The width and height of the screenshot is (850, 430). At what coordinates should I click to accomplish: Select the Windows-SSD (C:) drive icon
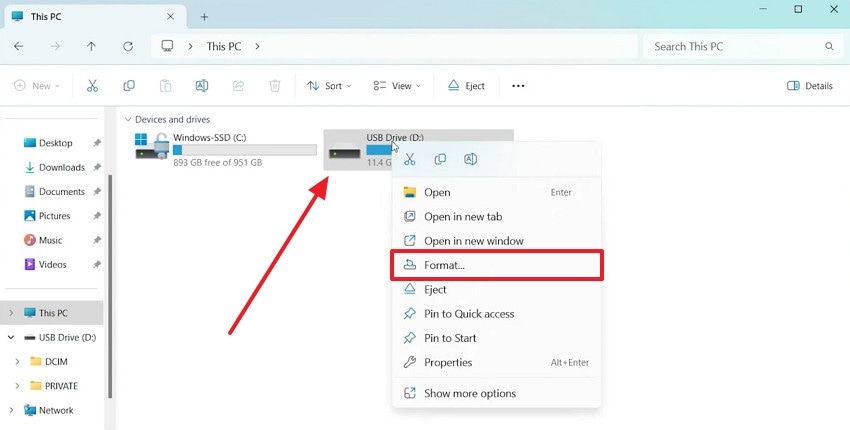point(152,146)
